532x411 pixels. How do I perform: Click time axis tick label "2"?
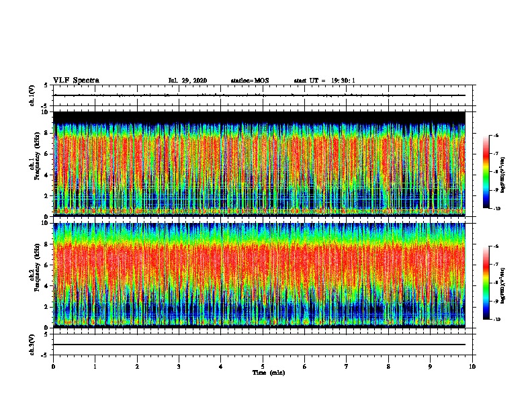point(137,367)
